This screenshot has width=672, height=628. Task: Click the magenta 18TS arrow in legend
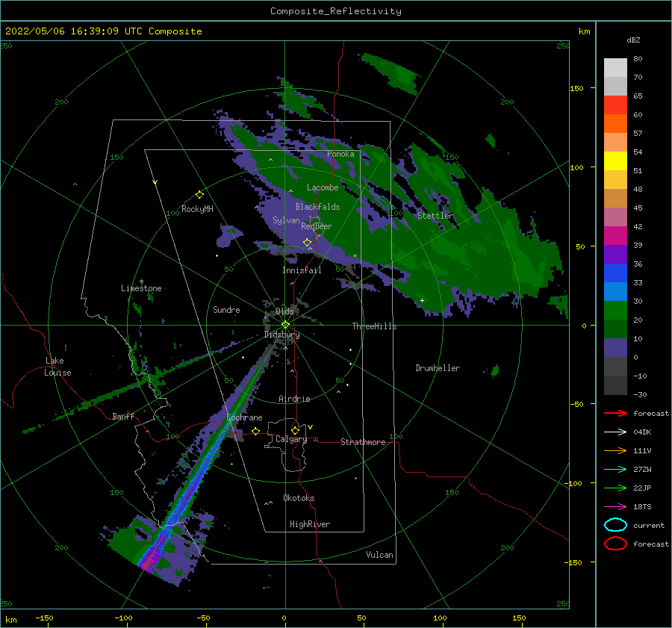pyautogui.click(x=615, y=507)
